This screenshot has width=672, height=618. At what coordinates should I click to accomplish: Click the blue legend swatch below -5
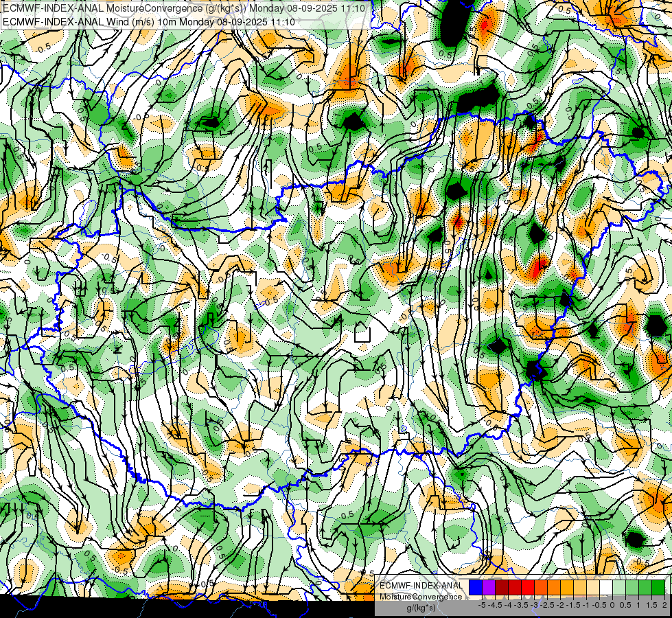476,588
